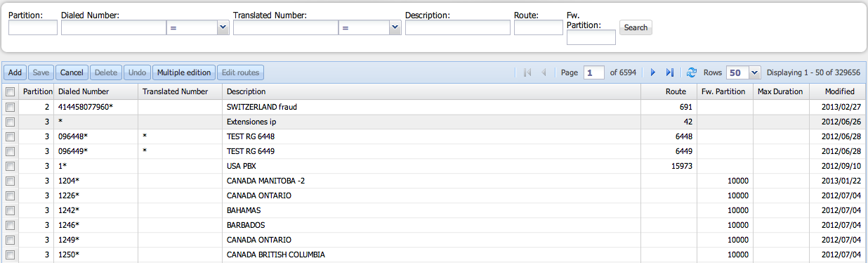Screen dimensions: 868x263
Task: Sort by Max Duration column header
Action: [x=782, y=91]
